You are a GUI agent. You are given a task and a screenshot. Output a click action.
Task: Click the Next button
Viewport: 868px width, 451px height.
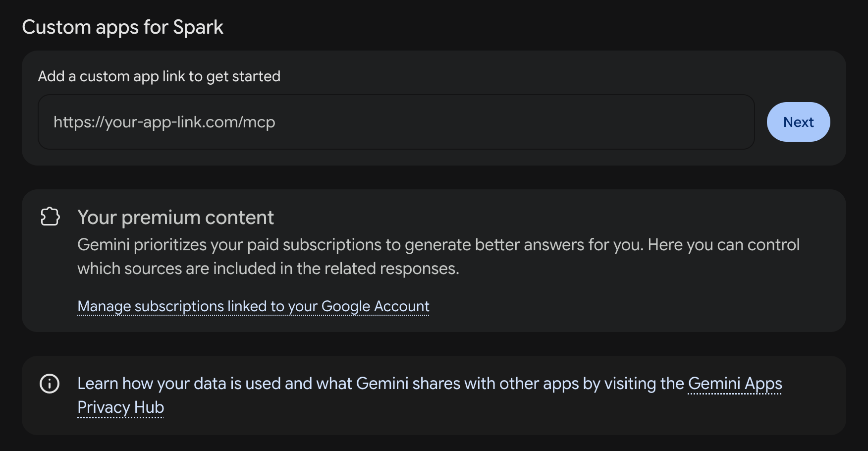click(798, 122)
